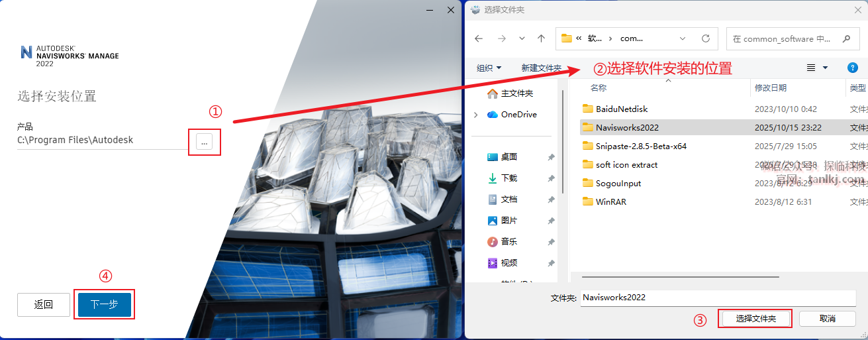This screenshot has height=340, width=868.
Task: Click the 下一步 button in installer
Action: tap(104, 305)
